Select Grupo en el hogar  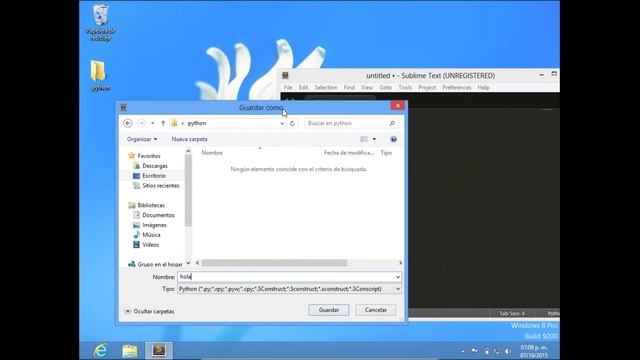click(156, 264)
